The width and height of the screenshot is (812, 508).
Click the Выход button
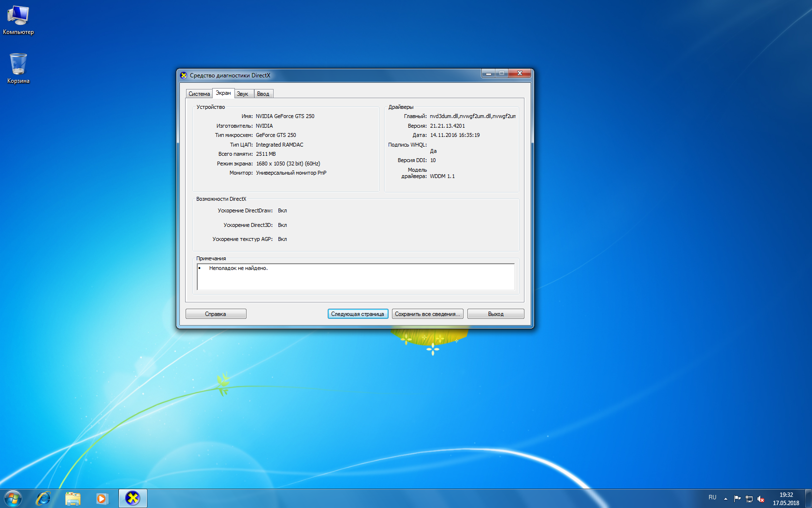tap(496, 314)
